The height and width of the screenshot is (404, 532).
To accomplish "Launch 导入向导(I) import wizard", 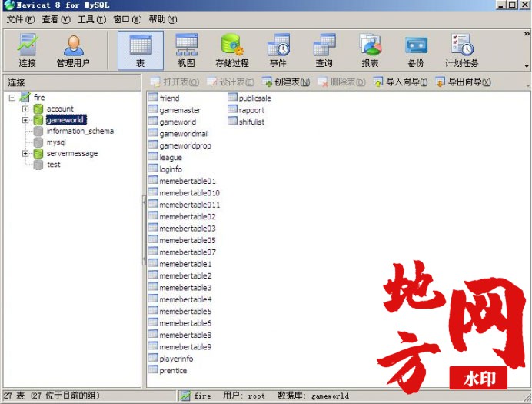I will click(x=401, y=82).
